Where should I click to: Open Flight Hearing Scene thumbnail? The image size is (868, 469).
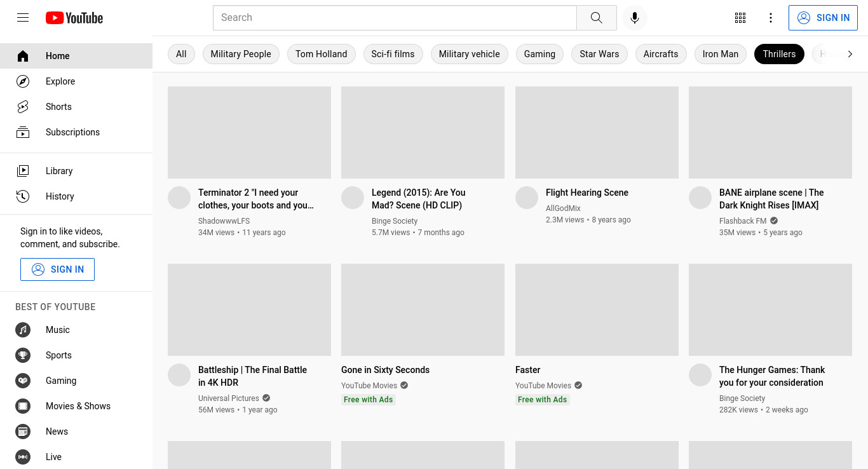tap(597, 132)
